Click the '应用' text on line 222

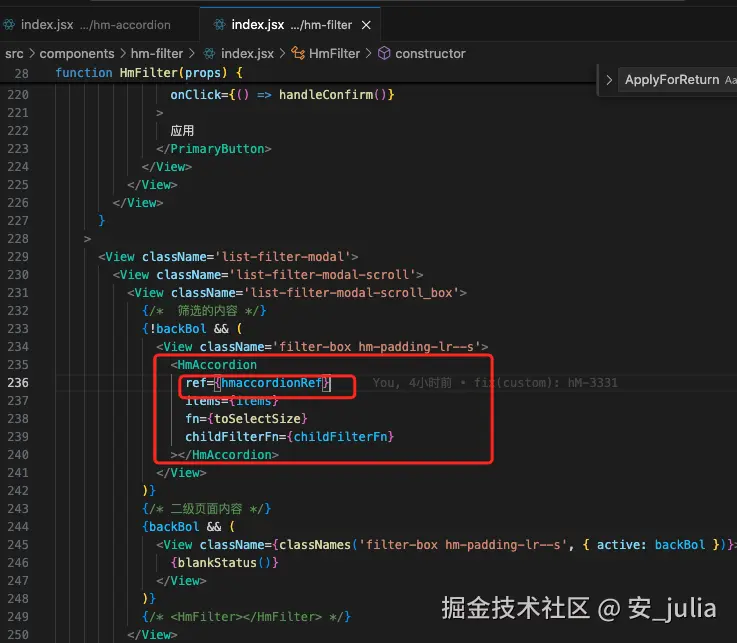click(x=182, y=131)
